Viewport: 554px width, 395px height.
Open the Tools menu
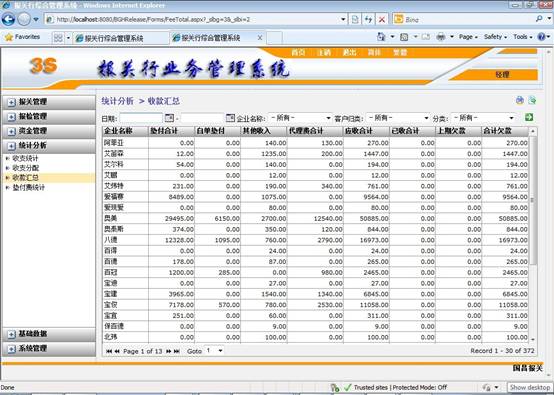(x=523, y=37)
